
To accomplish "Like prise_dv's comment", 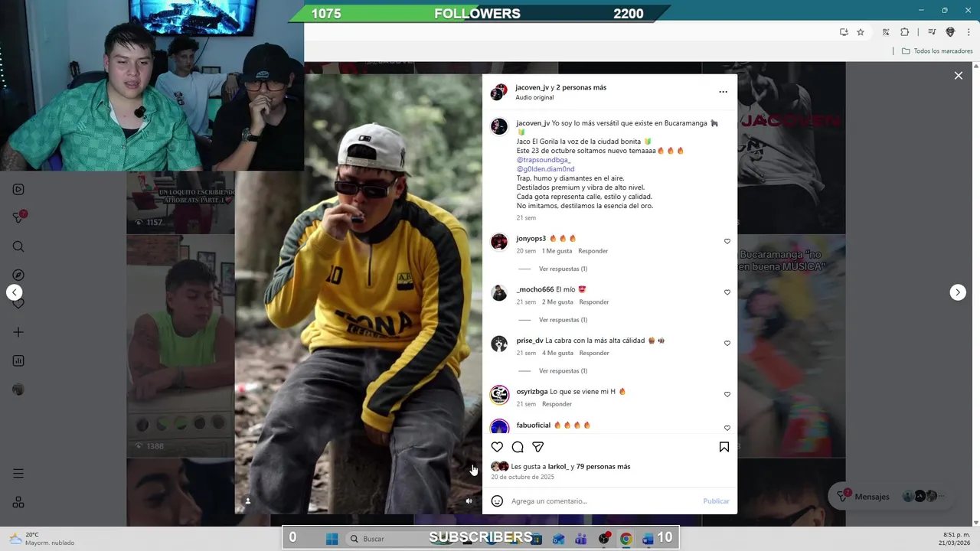I will pyautogui.click(x=727, y=344).
